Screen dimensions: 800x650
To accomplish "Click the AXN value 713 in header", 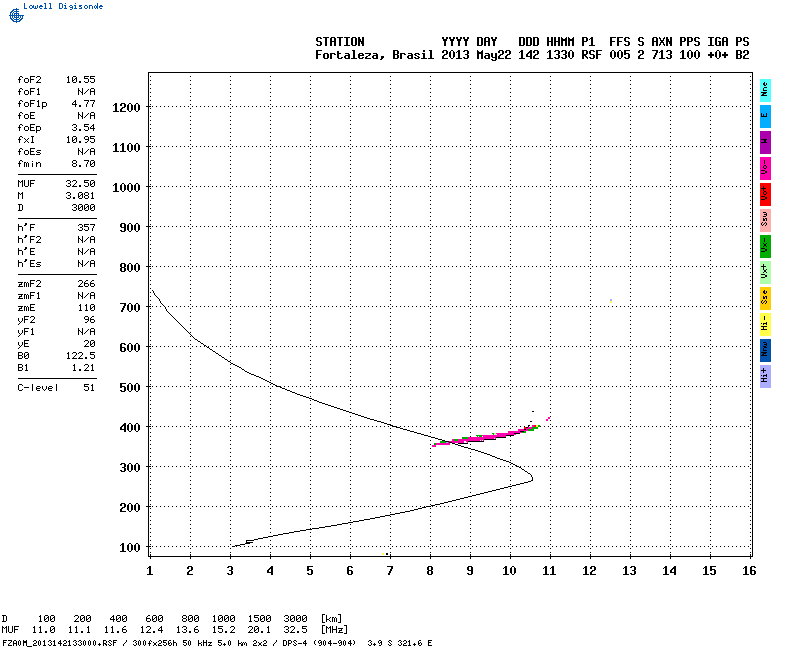I will (662, 55).
